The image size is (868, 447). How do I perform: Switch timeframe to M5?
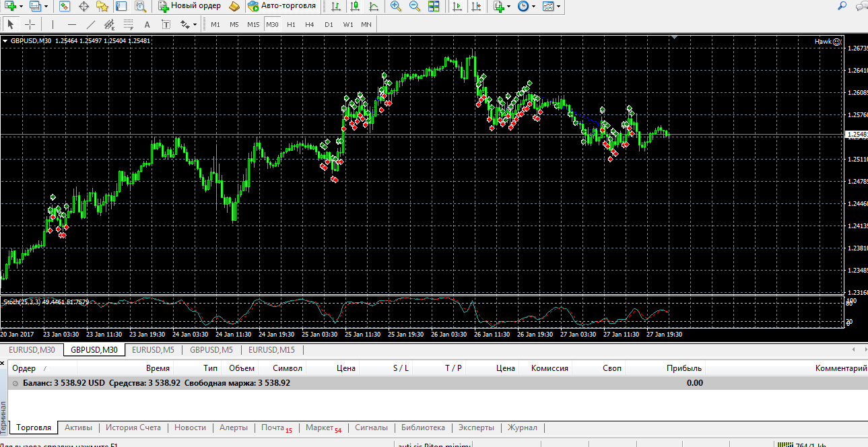tap(234, 24)
